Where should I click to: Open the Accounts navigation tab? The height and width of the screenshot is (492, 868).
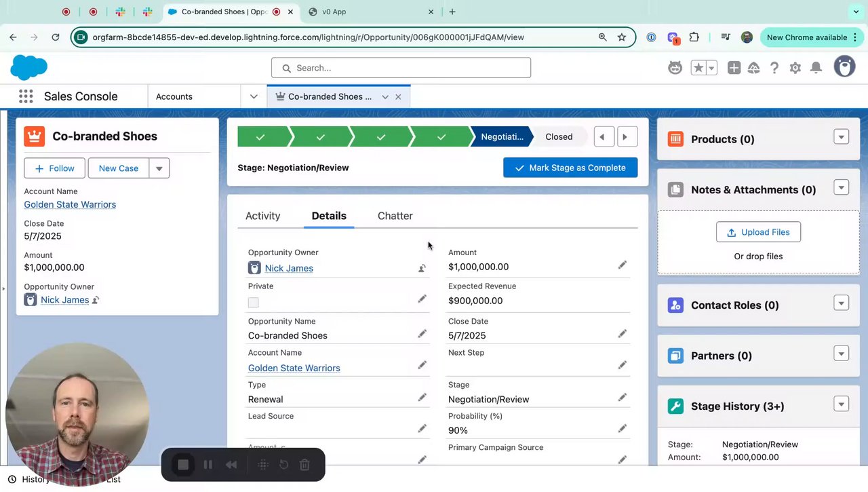[x=174, y=96]
